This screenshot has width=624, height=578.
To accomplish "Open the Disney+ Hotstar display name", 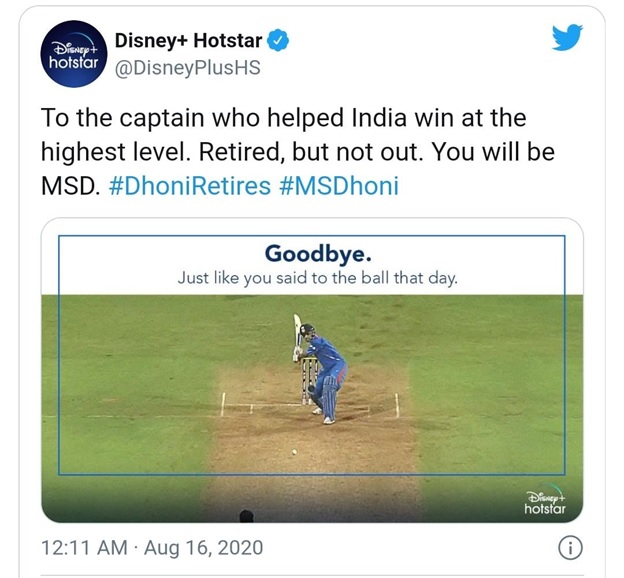I will tap(188, 41).
